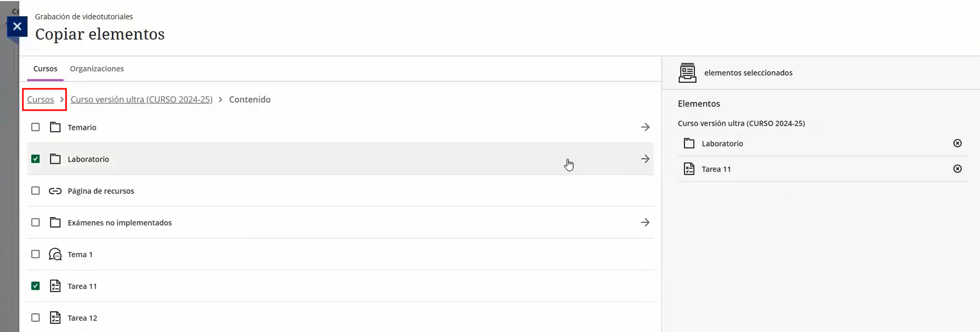This screenshot has height=332, width=980.
Task: Expand the Temario folder arrow
Action: [x=645, y=127]
